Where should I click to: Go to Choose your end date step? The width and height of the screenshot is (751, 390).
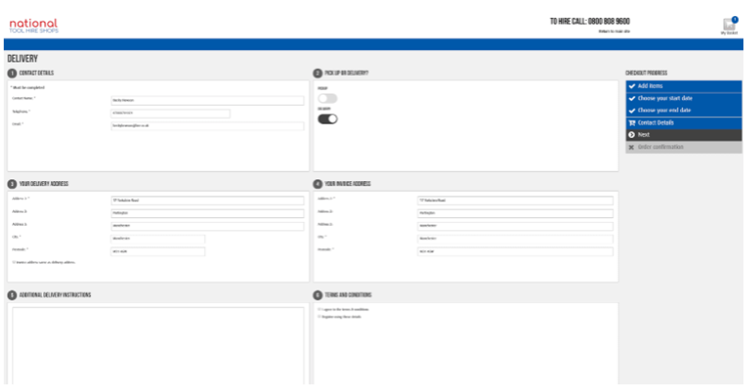684,110
